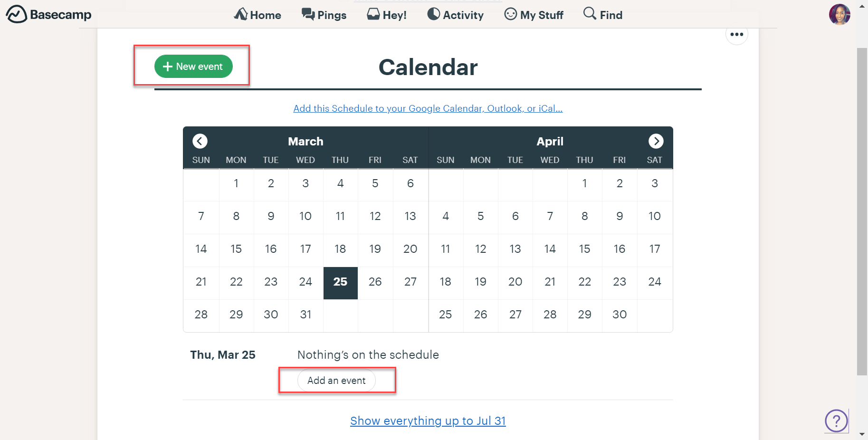Open the user profile avatar
Image resolution: width=868 pixels, height=440 pixels.
pos(839,15)
